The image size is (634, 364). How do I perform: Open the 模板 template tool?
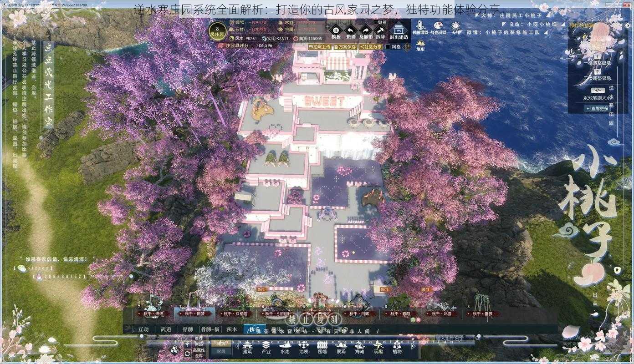click(x=336, y=30)
